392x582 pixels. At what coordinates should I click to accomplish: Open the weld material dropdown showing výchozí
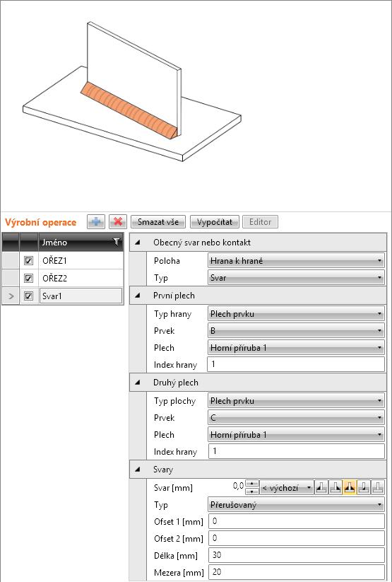(286, 488)
